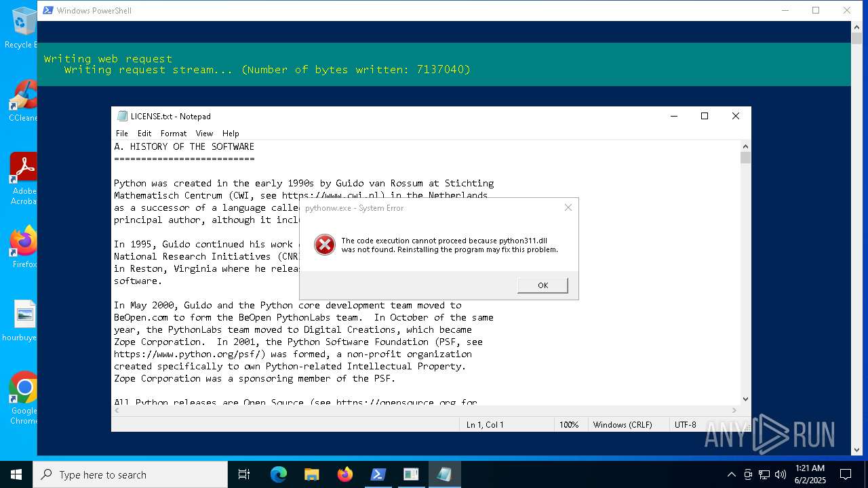Viewport: 868px width, 488px height.
Task: Click OK in the pythonw.exe error dialog
Action: click(x=542, y=285)
